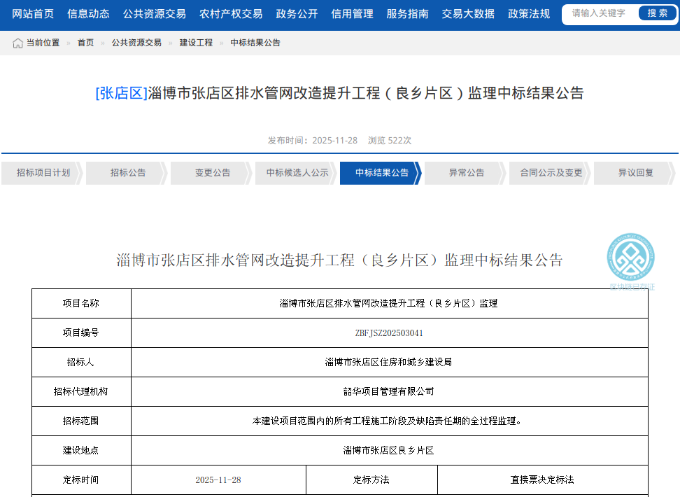Viewport: 680px width, 497px height.
Task: Navigate to 信用管理 section
Action: (x=352, y=14)
